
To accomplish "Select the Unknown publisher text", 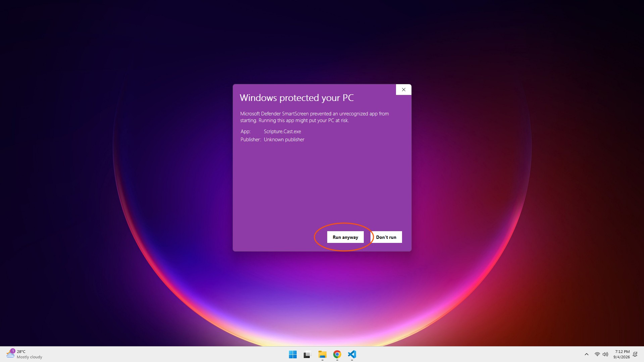I will pyautogui.click(x=284, y=140).
